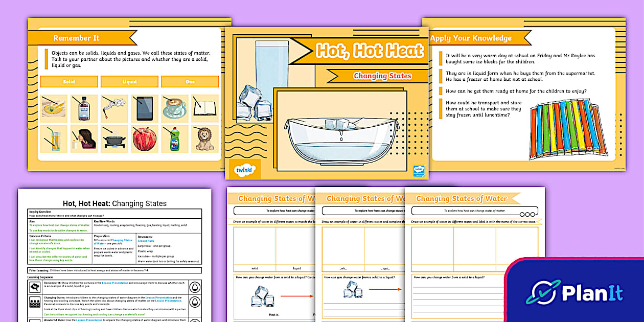
Task: Select the orange juice glass picture
Action: tap(54, 139)
